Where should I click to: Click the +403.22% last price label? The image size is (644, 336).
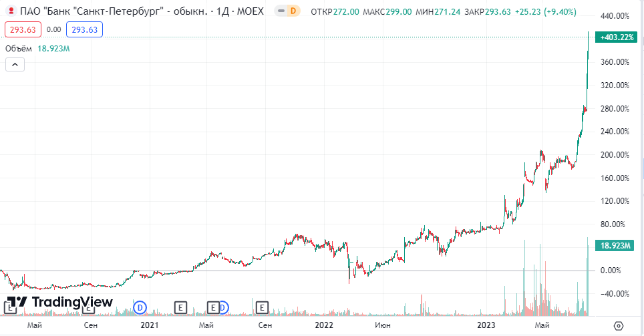[x=617, y=37]
